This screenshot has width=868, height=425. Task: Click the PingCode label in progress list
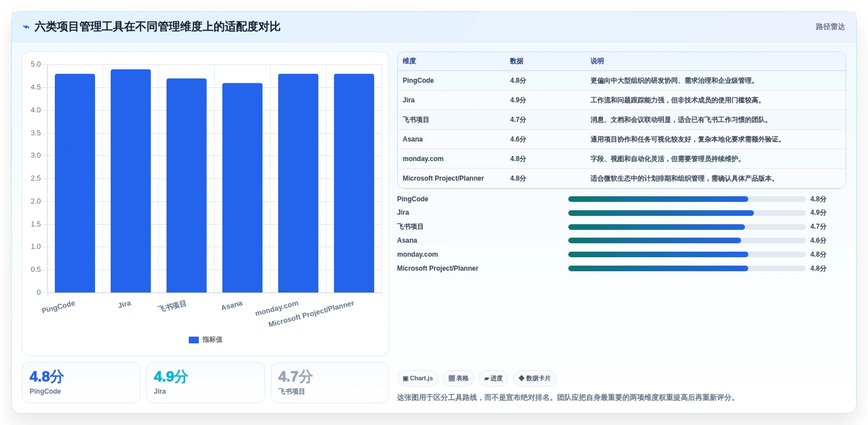413,199
